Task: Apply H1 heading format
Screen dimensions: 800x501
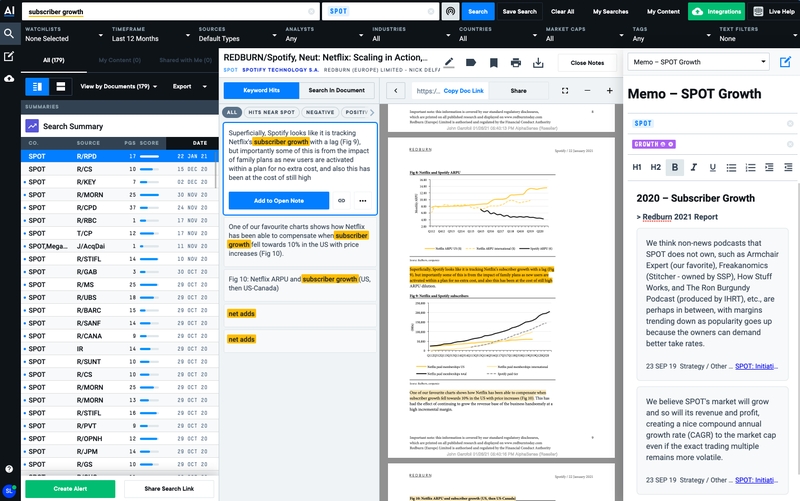Action: [637, 167]
